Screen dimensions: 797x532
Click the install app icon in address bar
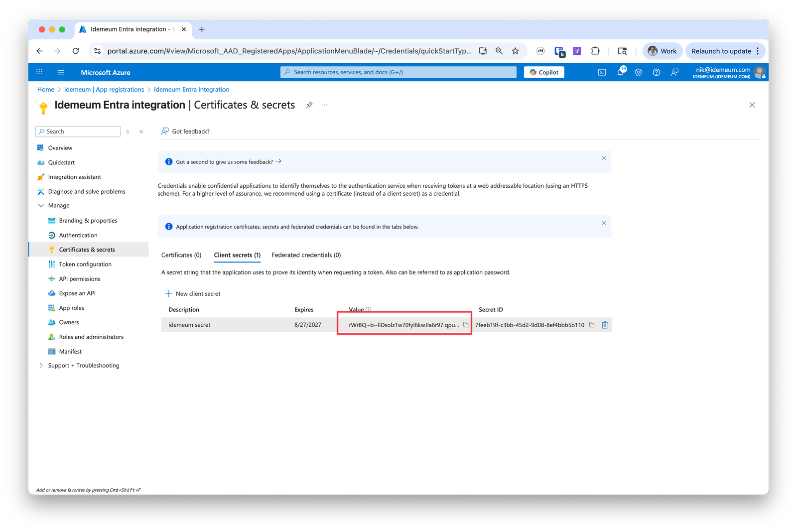[483, 51]
